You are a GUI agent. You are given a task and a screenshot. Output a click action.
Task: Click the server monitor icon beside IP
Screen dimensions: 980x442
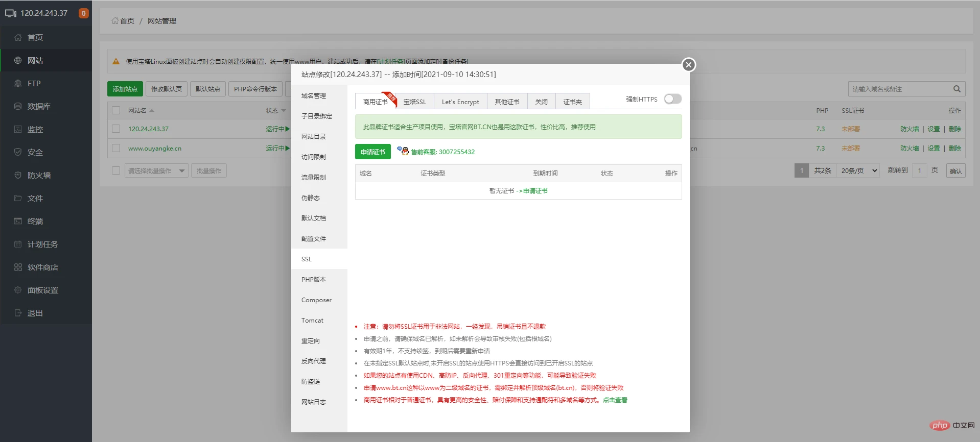[x=11, y=13]
